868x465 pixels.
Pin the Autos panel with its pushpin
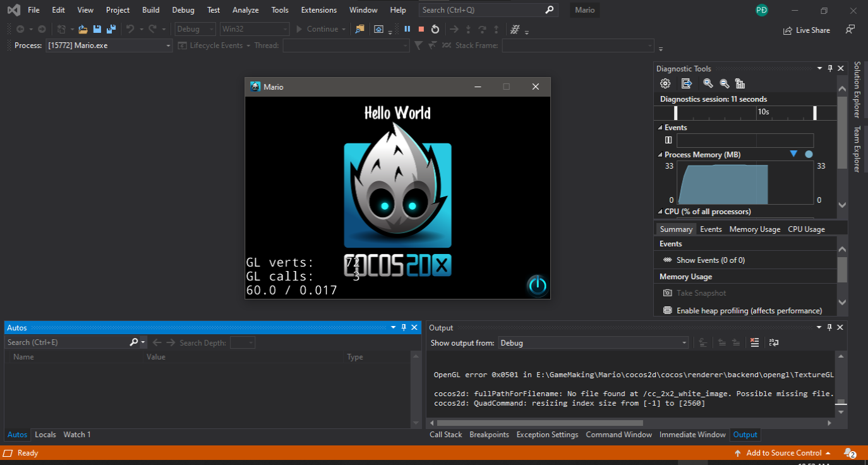[x=404, y=327]
